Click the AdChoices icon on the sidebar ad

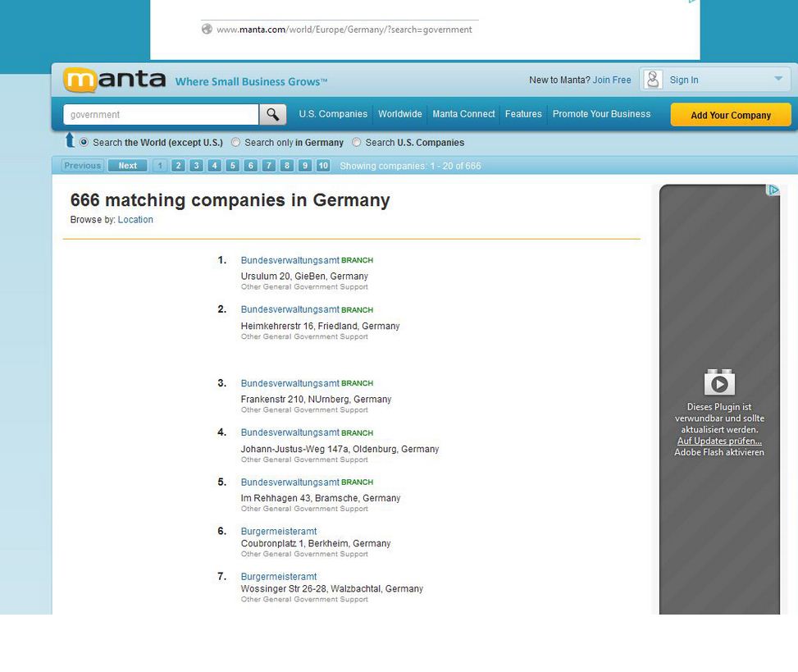click(x=773, y=190)
